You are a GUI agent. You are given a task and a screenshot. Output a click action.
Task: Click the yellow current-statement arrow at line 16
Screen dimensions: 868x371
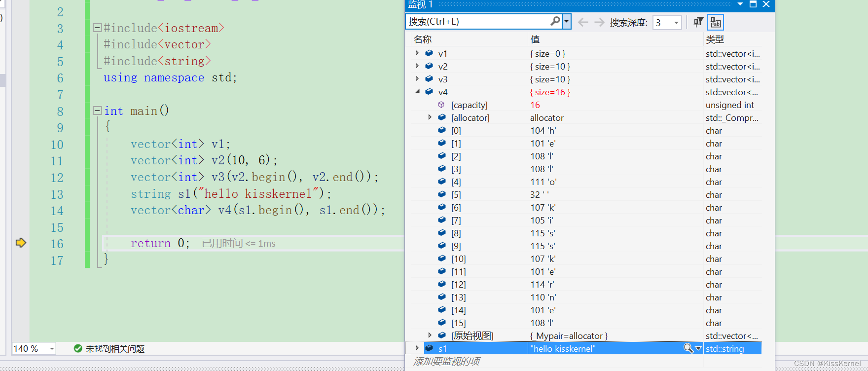[21, 243]
